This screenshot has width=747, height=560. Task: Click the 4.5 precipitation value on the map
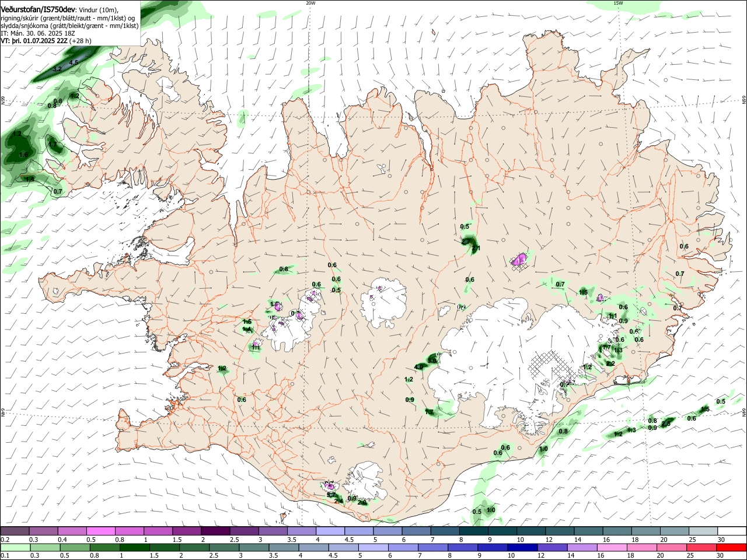coord(74,62)
